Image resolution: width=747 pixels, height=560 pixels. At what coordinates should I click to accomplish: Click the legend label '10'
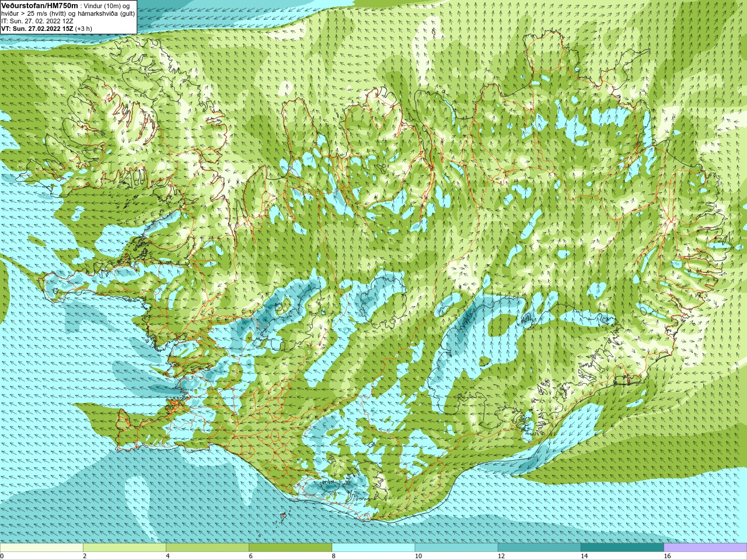pyautogui.click(x=418, y=556)
